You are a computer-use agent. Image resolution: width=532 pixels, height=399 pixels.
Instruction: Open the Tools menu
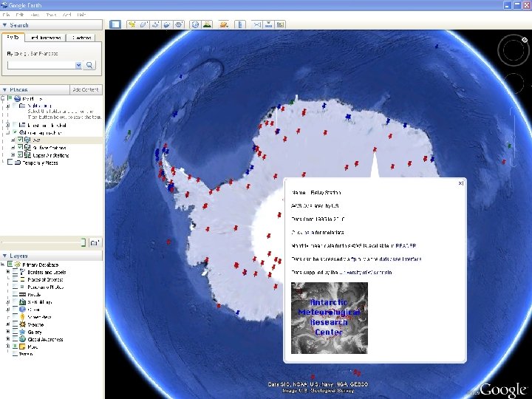(x=51, y=15)
